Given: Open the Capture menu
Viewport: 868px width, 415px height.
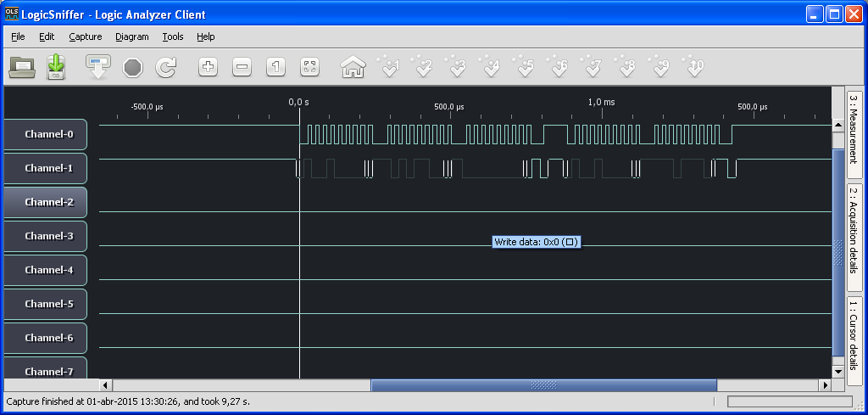Looking at the screenshot, I should tap(86, 36).
